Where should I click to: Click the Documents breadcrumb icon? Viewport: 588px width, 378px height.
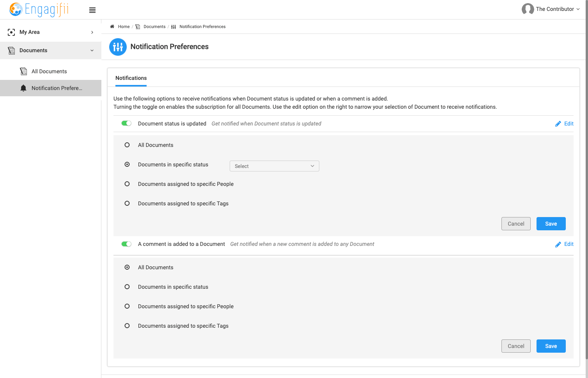click(x=138, y=26)
